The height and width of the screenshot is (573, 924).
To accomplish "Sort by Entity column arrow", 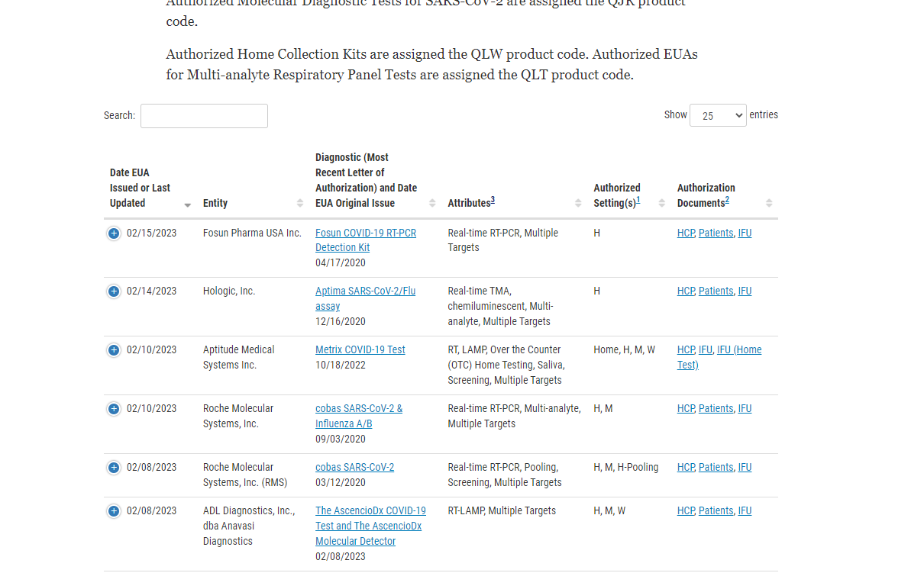I will (300, 204).
